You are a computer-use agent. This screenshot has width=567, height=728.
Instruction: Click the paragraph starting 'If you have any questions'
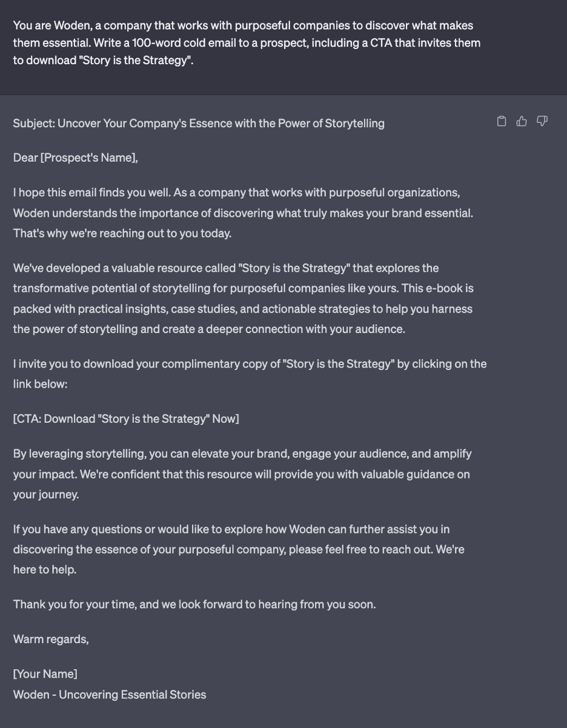point(239,549)
